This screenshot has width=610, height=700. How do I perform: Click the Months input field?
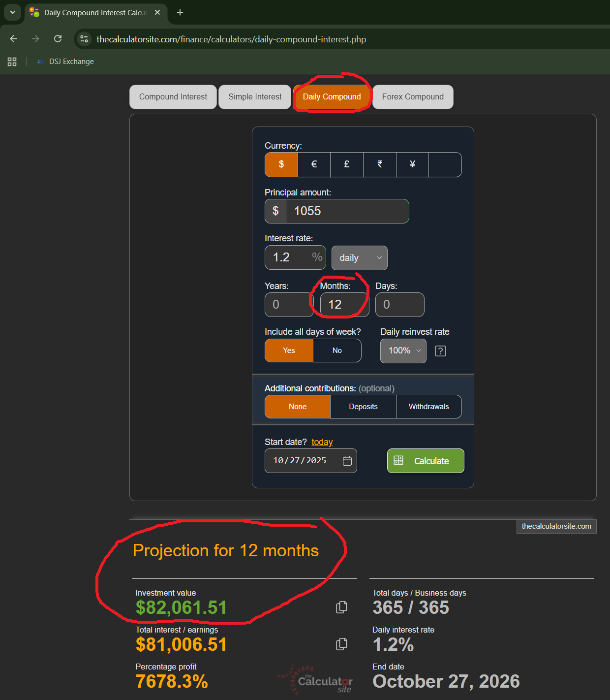pos(344,305)
